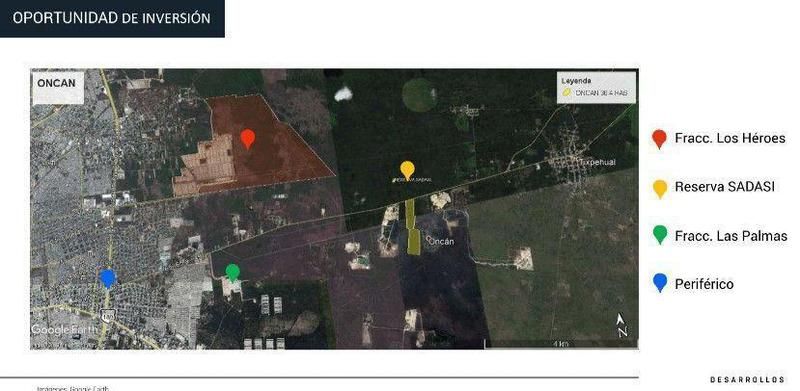
Task: Click the red Los Héroes map pin
Action: 247,139
